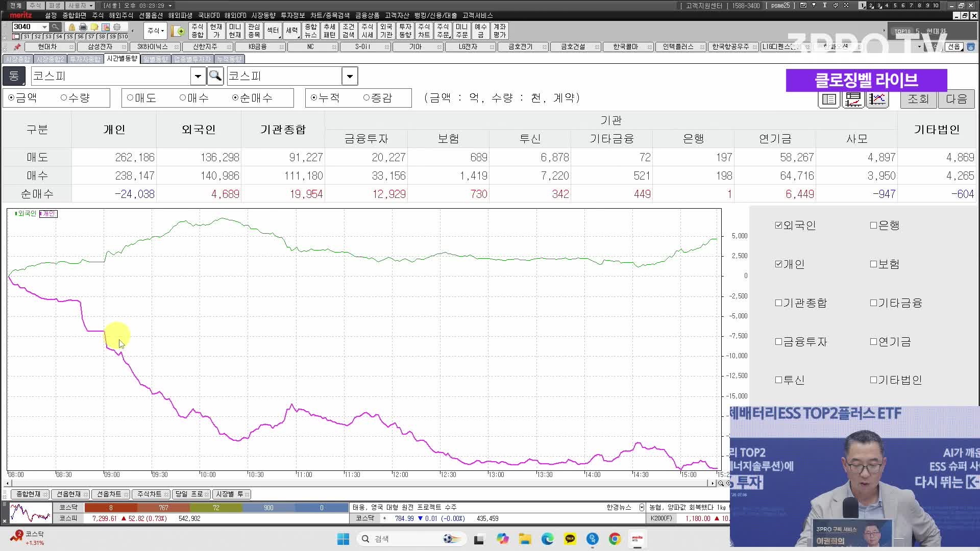Expand the 주식주문 toolbar dropdown button

443,31
